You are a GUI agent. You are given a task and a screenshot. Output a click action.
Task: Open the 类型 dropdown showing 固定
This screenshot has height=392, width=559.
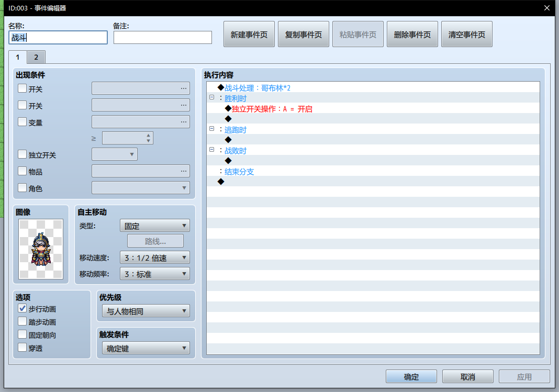155,226
